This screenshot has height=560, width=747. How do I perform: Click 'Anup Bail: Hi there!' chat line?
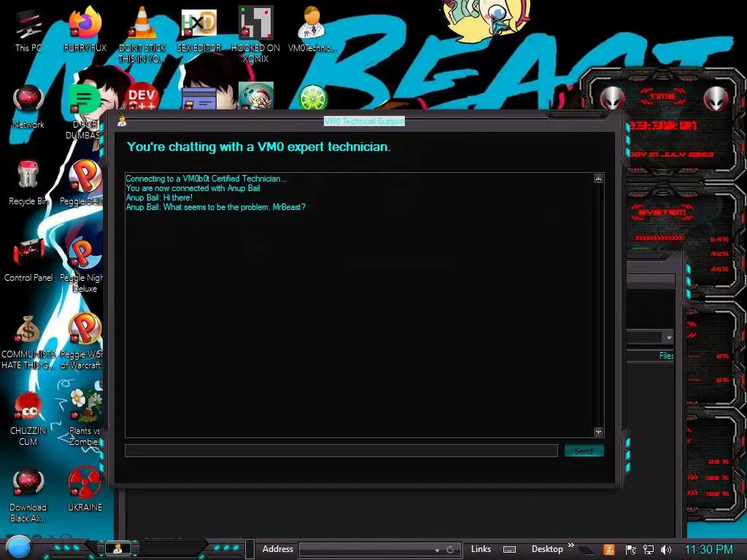click(x=159, y=198)
